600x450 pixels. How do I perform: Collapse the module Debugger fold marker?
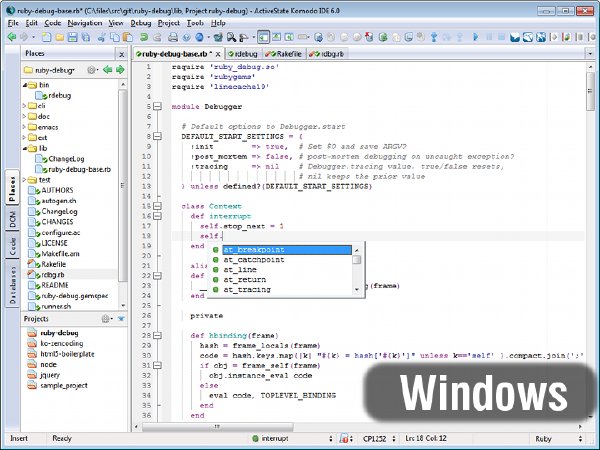(157, 106)
